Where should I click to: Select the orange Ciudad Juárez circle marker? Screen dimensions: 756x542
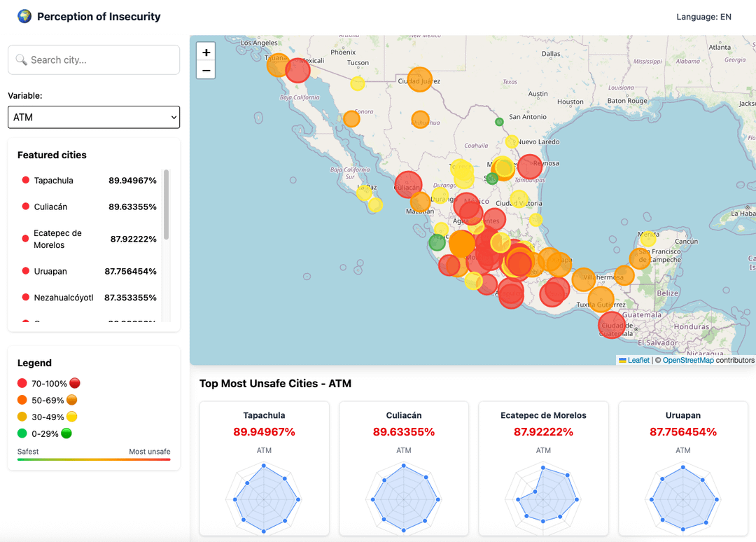pyautogui.click(x=419, y=80)
